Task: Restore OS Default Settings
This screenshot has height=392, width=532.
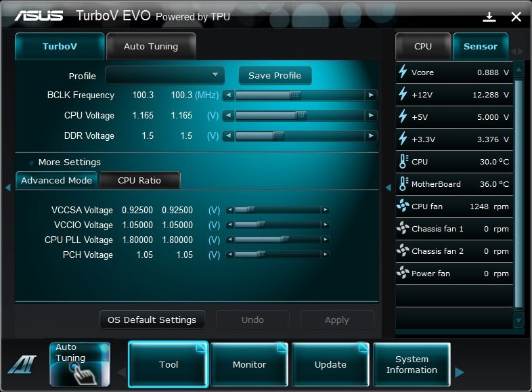Action: pyautogui.click(x=152, y=320)
